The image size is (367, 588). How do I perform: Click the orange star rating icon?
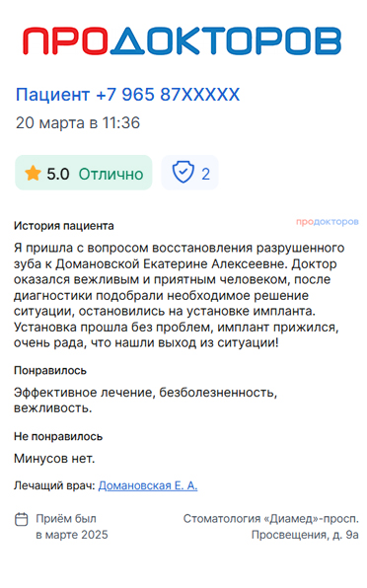point(33,174)
